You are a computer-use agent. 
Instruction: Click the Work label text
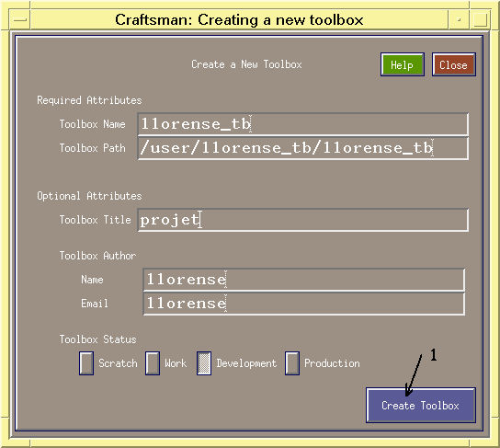(x=176, y=363)
